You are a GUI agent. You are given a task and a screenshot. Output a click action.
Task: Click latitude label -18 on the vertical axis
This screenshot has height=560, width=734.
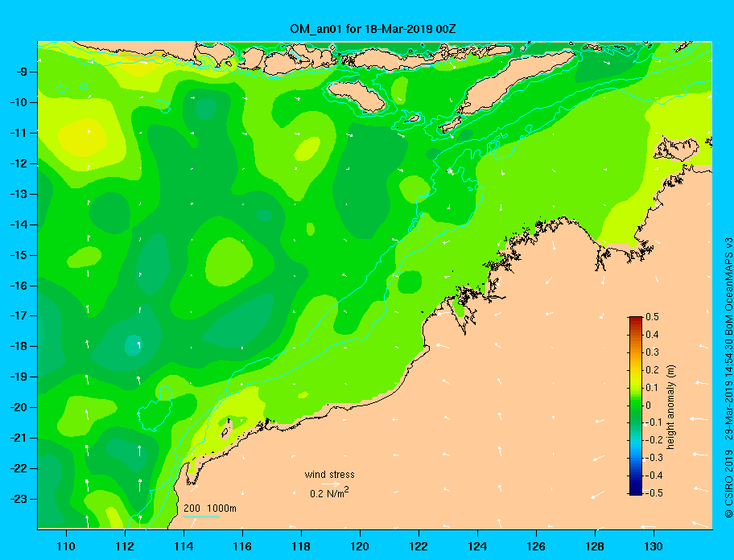coord(18,346)
